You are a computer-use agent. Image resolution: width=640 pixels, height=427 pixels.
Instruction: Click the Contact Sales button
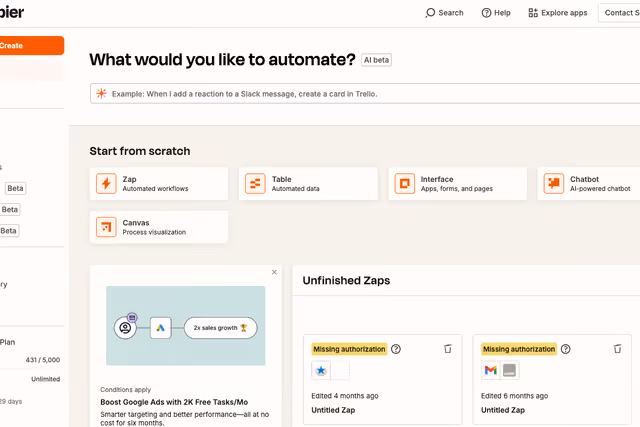click(x=620, y=13)
